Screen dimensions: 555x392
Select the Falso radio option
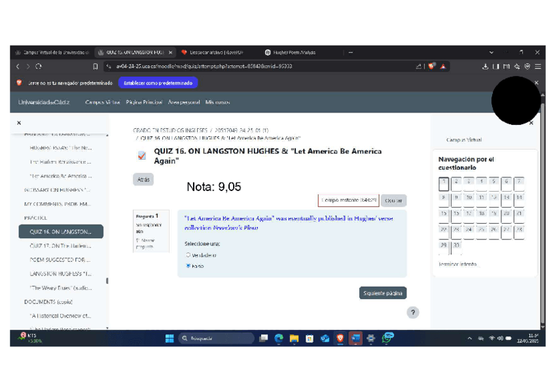click(188, 266)
